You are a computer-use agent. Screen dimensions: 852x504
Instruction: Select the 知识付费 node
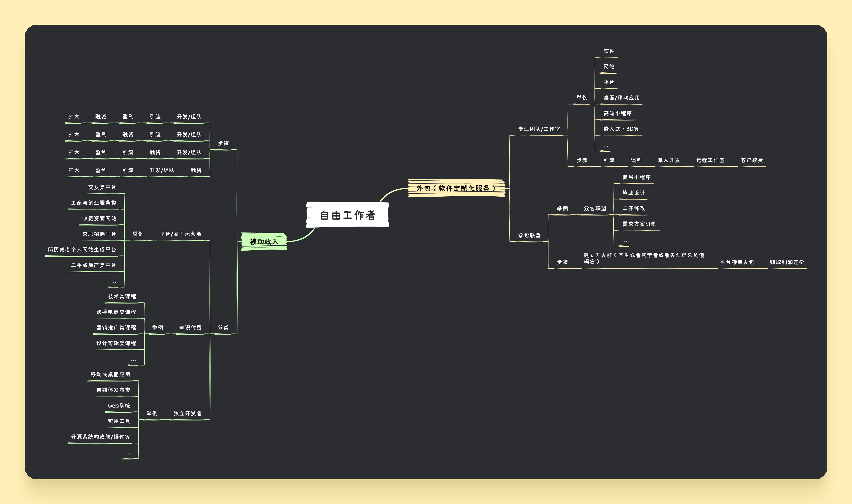point(190,327)
